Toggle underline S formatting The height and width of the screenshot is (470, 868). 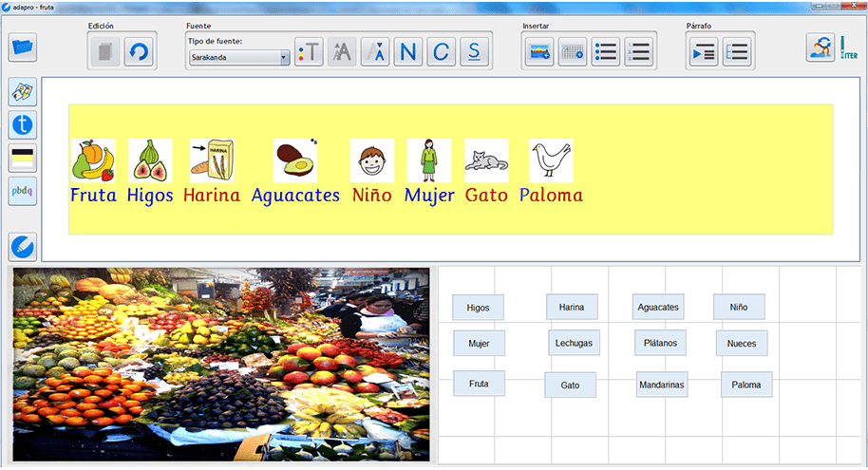pos(473,52)
